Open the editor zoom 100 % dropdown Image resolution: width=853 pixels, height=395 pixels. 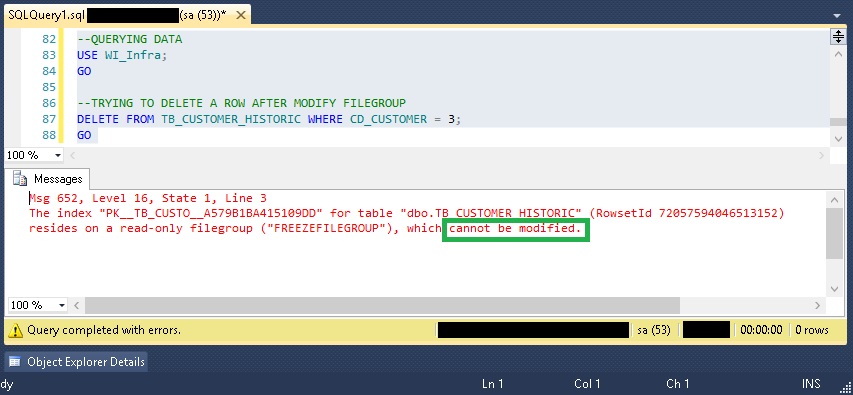(x=58, y=156)
